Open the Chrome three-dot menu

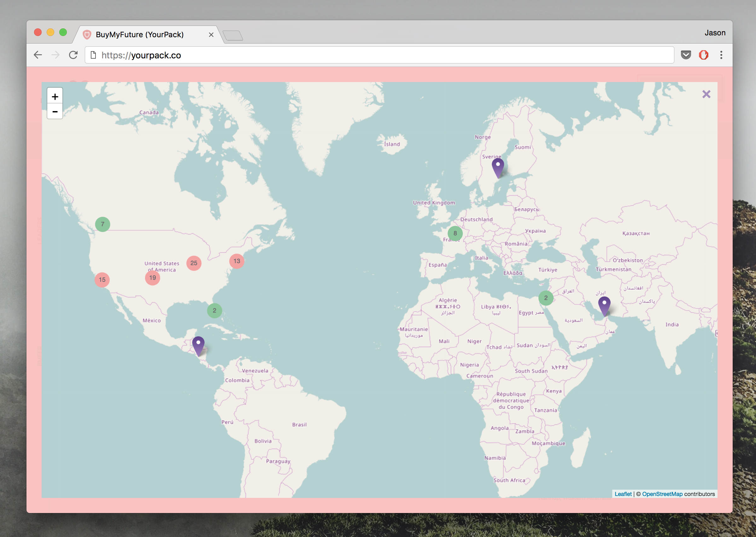[721, 55]
